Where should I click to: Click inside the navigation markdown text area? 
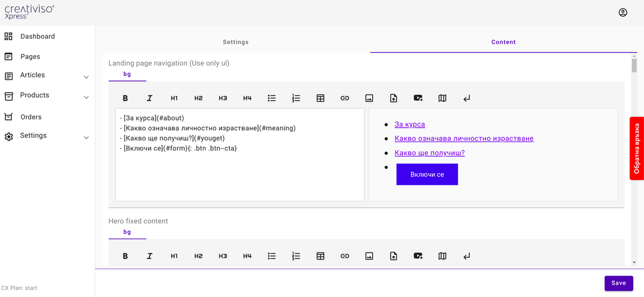pyautogui.click(x=240, y=155)
